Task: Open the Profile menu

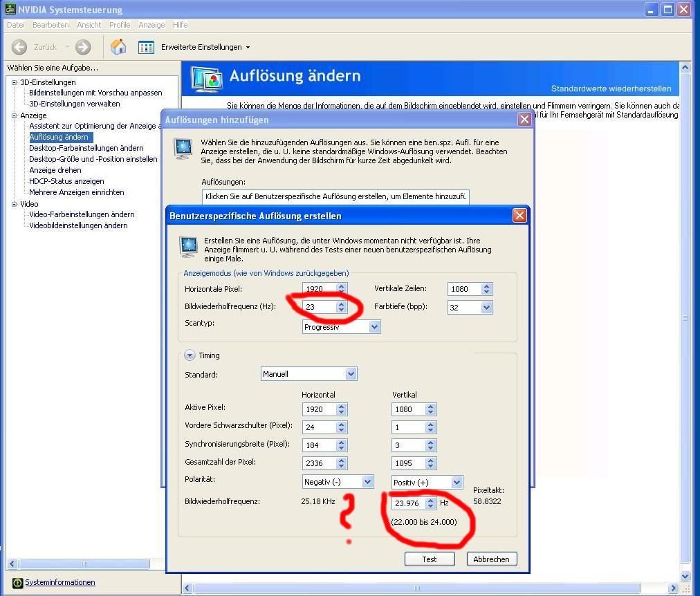Action: pos(120,25)
